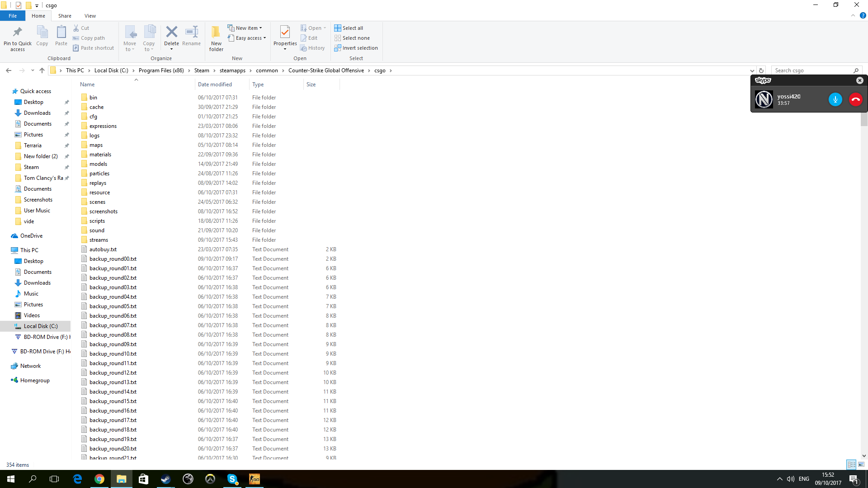Open Task View on the taskbar
This screenshot has width=868, height=488.
coord(54,479)
